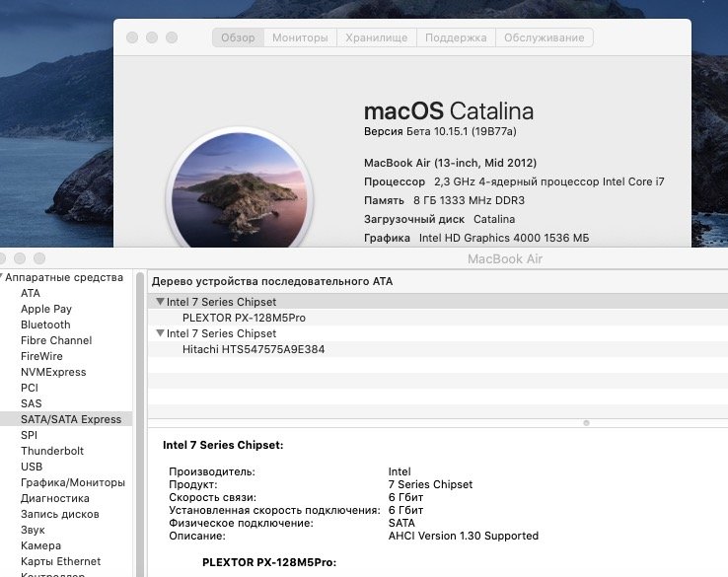
Task: Select FireWire in the sidebar
Action: (41, 356)
